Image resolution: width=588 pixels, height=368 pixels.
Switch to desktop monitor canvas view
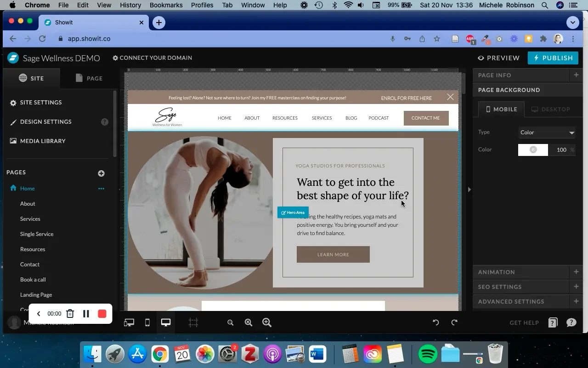tap(166, 323)
